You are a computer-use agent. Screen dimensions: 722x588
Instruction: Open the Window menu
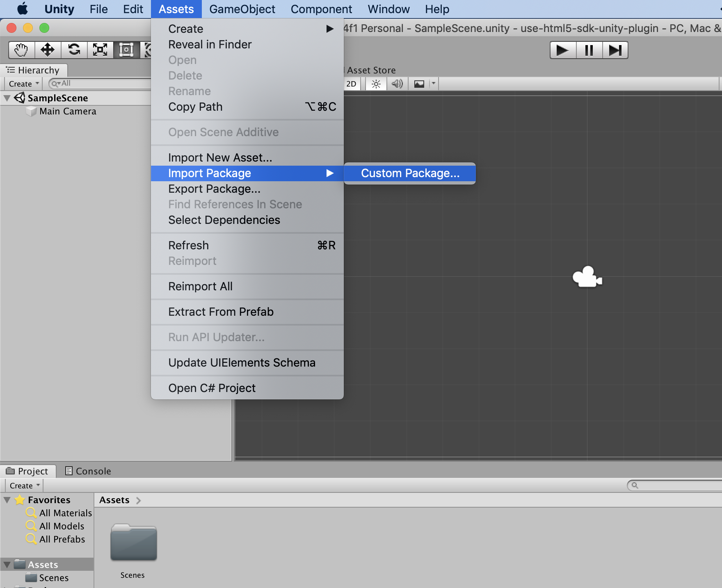[x=388, y=9]
